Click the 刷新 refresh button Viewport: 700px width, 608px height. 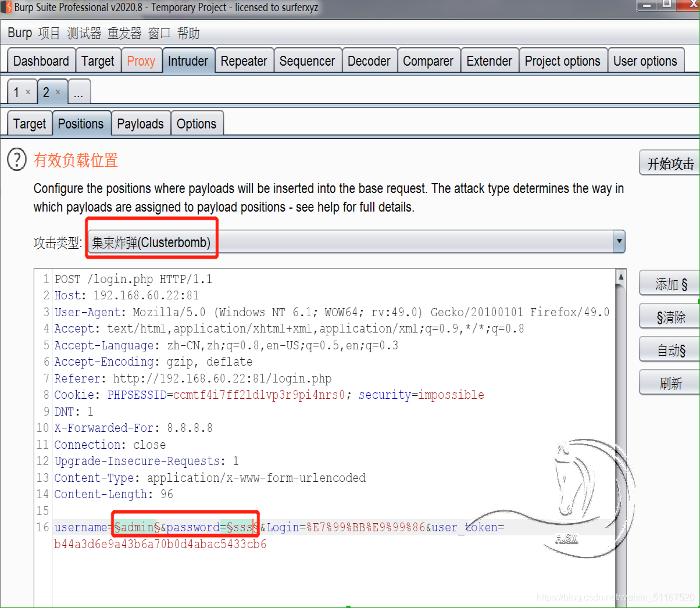coord(670,383)
